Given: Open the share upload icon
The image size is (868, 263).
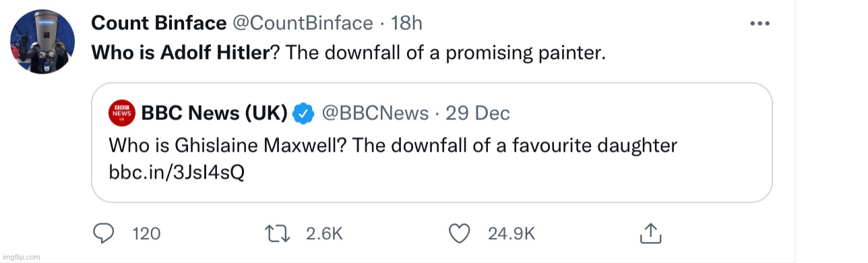Looking at the screenshot, I should [x=648, y=233].
